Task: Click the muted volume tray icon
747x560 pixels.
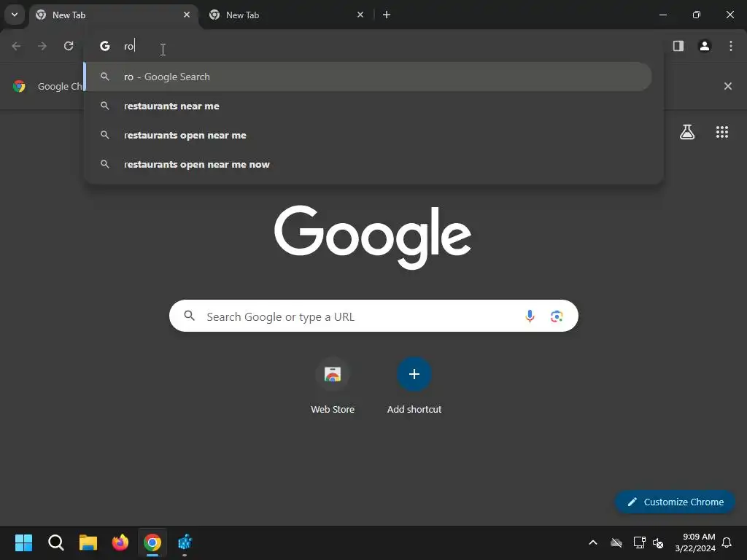Action: coord(659,542)
